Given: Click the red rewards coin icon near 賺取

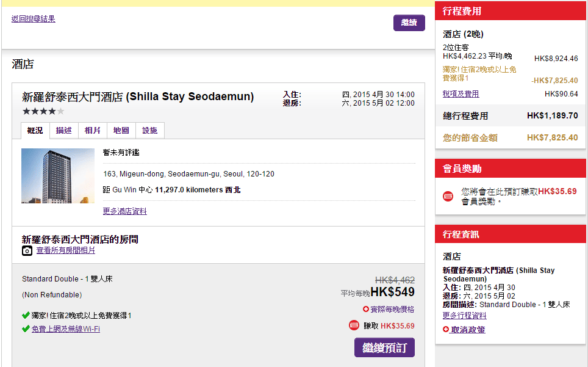Looking at the screenshot, I should point(354,325).
